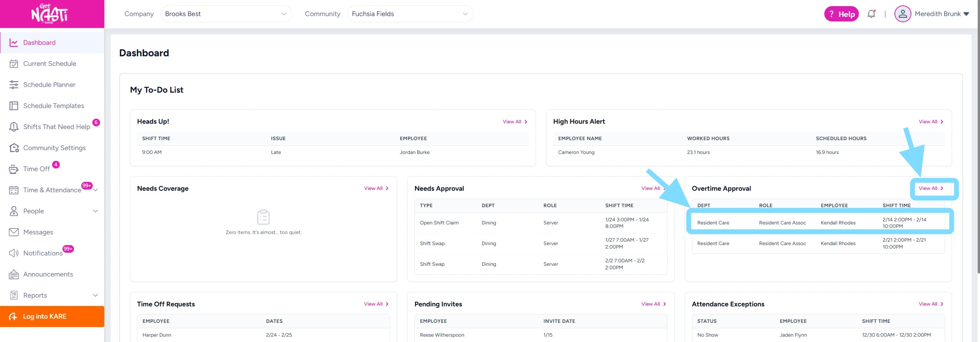
Task: Click View All in Overtime Approval
Action: point(931,188)
